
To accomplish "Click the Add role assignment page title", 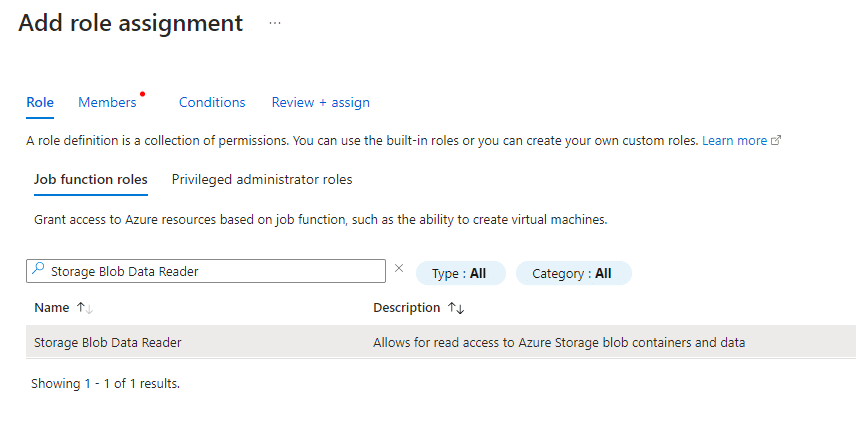I will (x=130, y=23).
